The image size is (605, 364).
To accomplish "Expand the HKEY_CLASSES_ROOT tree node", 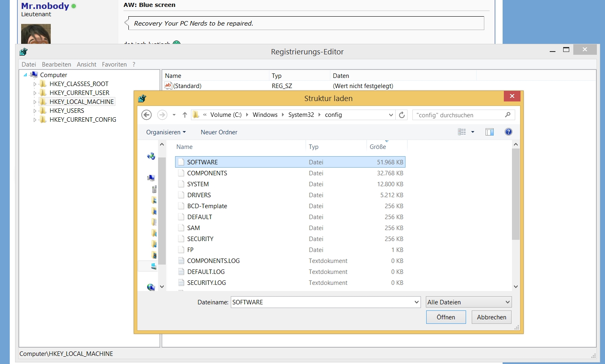I will tap(35, 84).
